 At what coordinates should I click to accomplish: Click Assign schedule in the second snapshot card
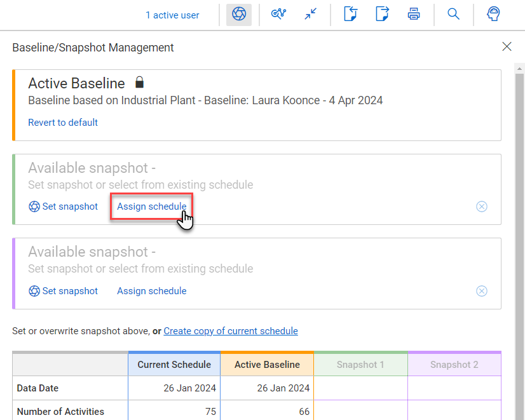tap(151, 290)
